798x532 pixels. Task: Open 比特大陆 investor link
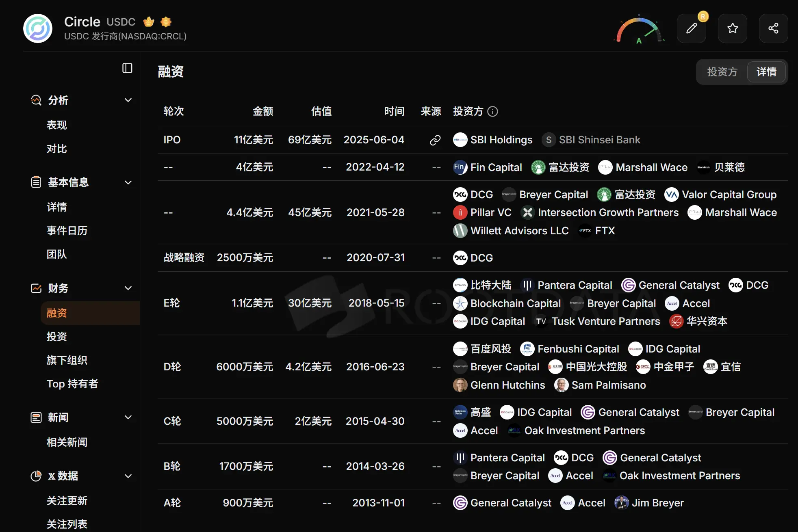coord(482,285)
